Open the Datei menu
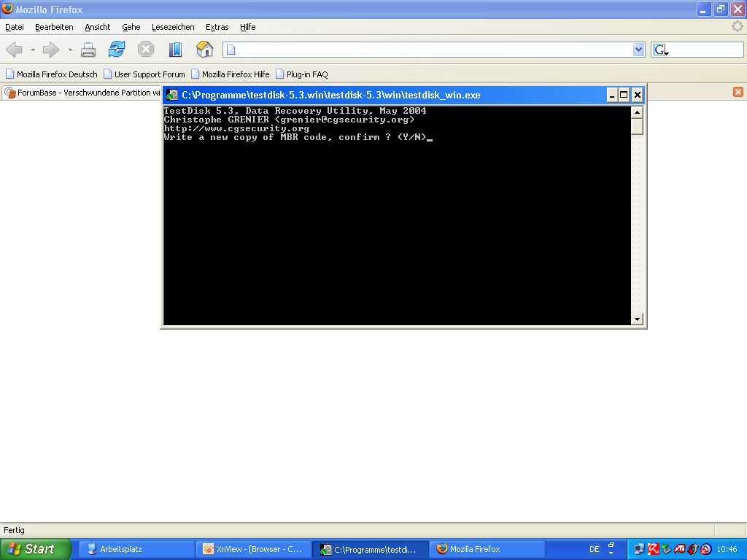Viewport: 747px width, 560px height. (15, 27)
